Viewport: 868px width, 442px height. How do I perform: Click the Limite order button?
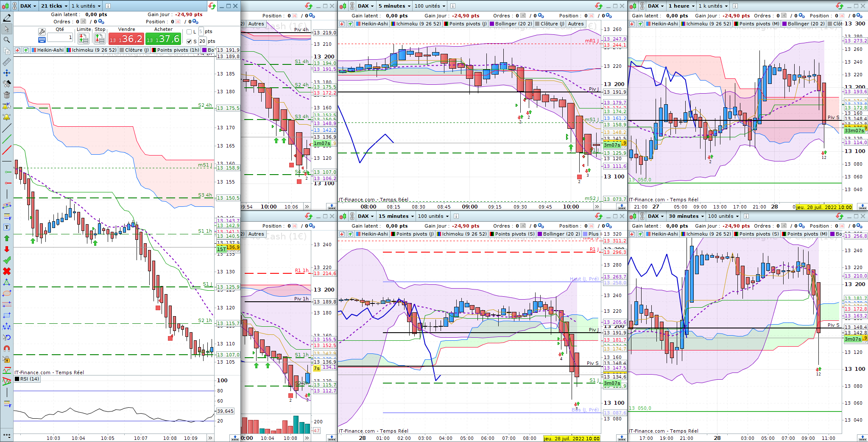84,39
